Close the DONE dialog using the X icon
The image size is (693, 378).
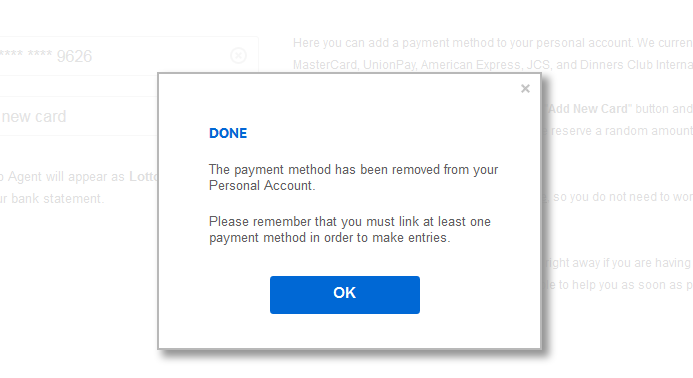point(525,89)
